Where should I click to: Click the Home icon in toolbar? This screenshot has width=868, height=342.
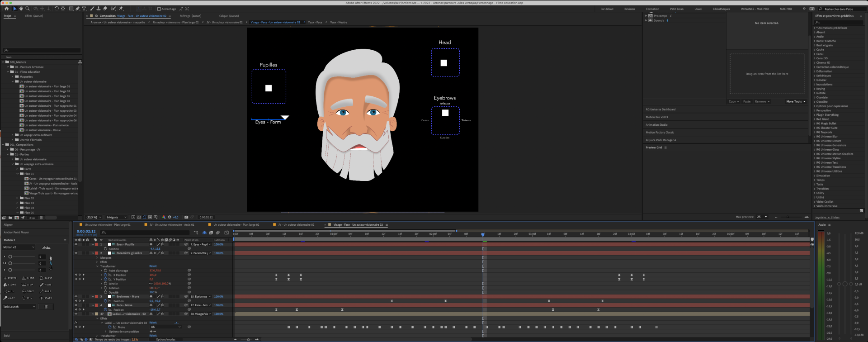6,9
